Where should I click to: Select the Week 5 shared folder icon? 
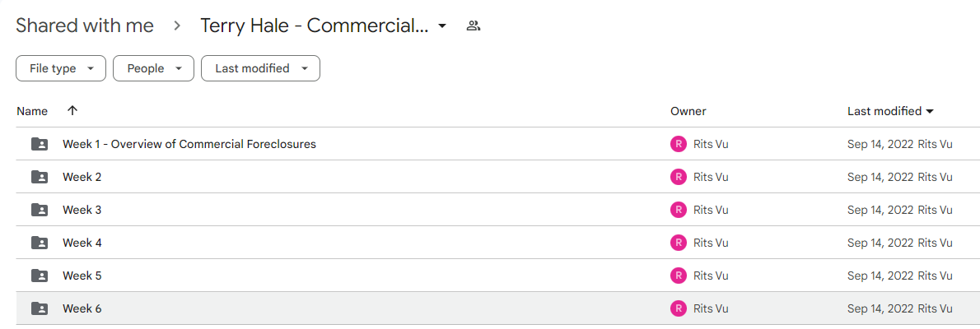tap(40, 276)
